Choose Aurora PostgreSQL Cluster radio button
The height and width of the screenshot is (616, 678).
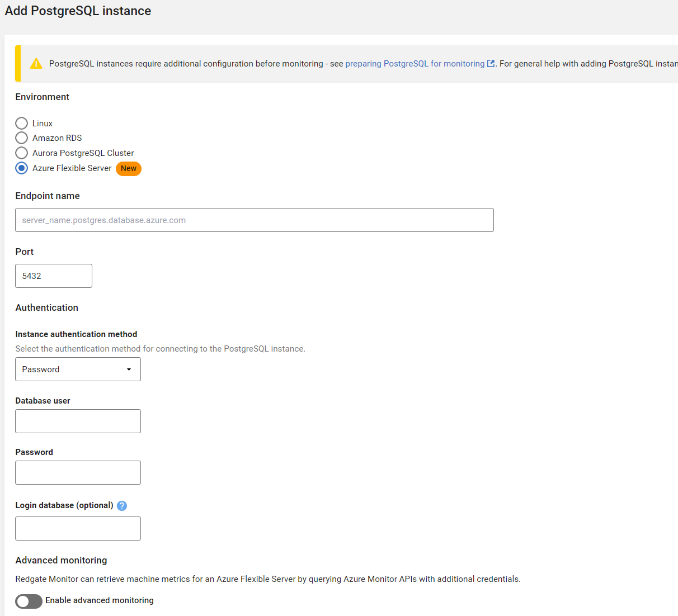(22, 153)
